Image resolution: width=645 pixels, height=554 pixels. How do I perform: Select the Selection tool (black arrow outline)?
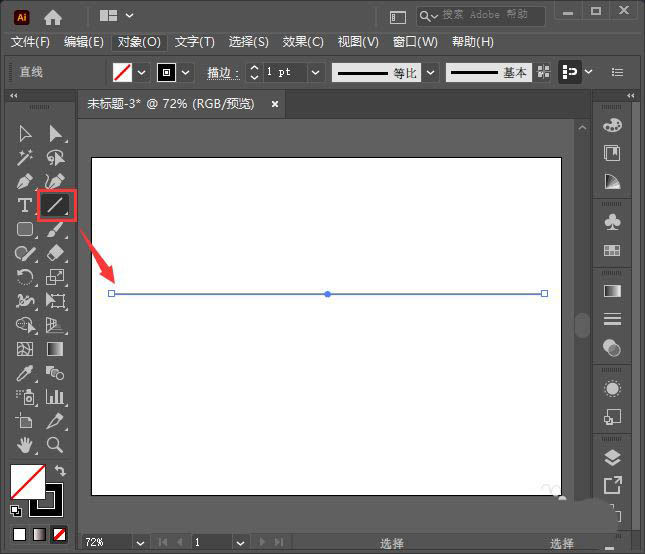click(25, 134)
